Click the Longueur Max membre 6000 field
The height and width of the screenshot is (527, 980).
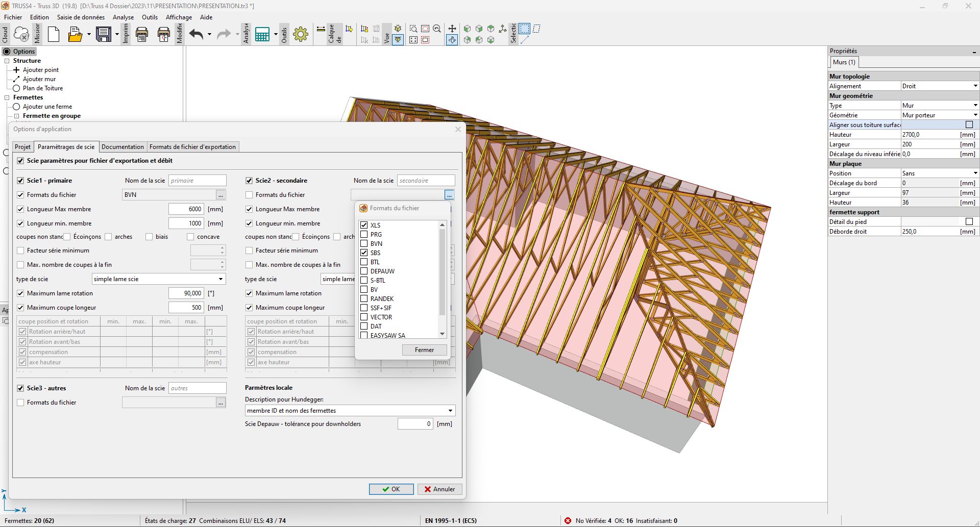click(x=186, y=209)
